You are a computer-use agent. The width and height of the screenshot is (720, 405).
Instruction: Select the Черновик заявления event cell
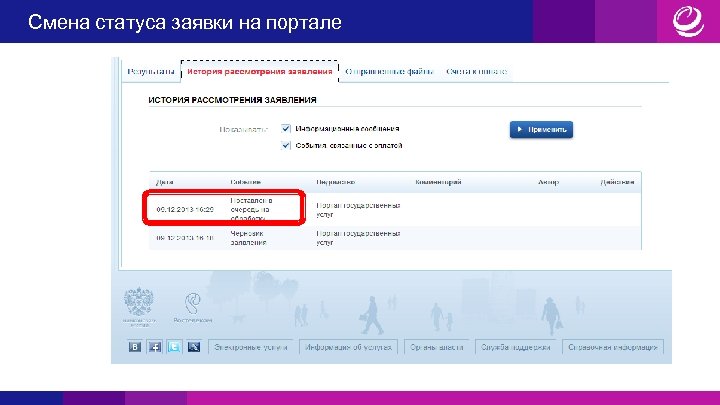pyautogui.click(x=248, y=238)
